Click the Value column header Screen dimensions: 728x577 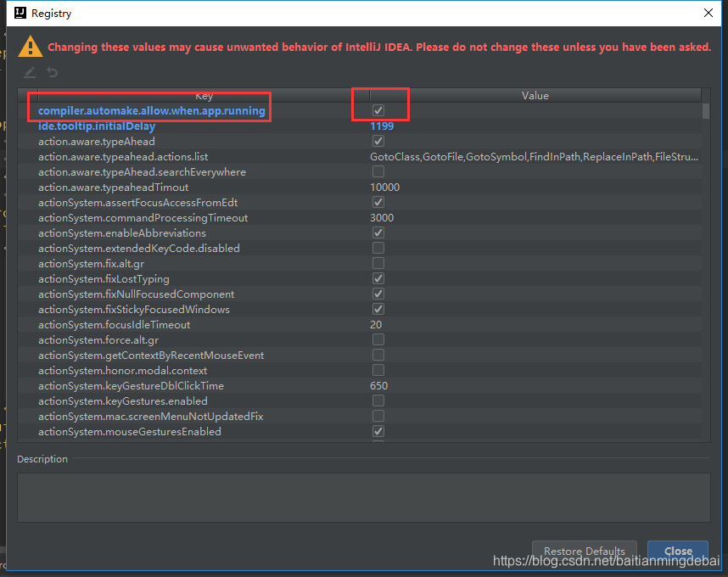pos(535,96)
